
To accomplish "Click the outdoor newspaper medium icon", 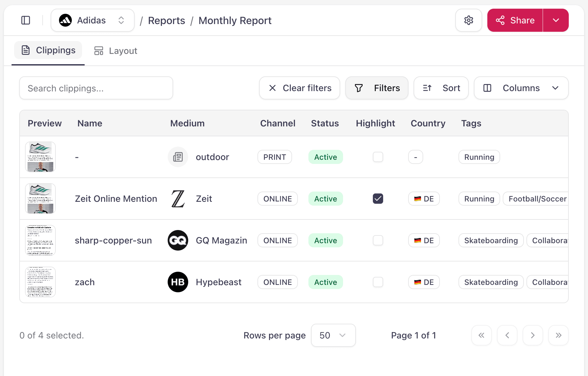I will tap(178, 157).
